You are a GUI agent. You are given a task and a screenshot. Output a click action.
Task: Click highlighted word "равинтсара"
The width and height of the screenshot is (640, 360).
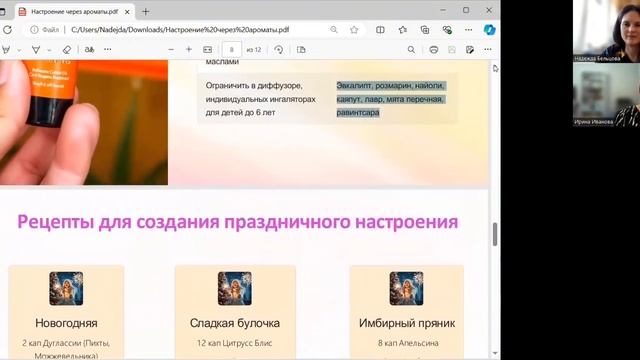click(358, 112)
